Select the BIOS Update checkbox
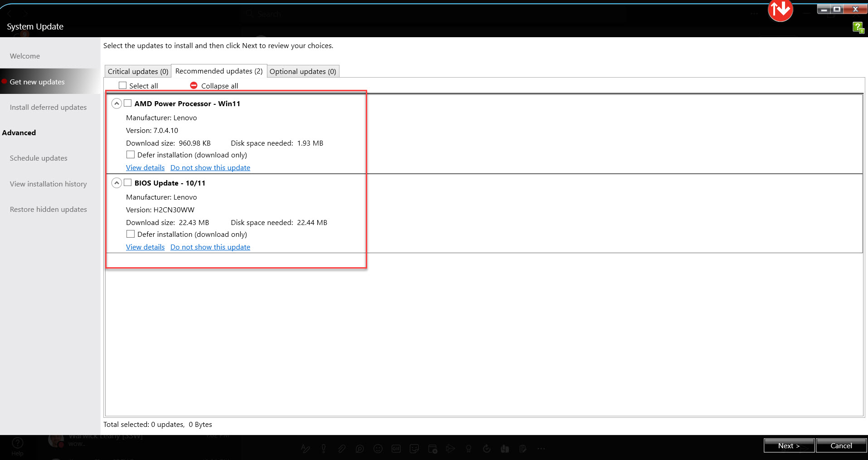 (x=128, y=183)
